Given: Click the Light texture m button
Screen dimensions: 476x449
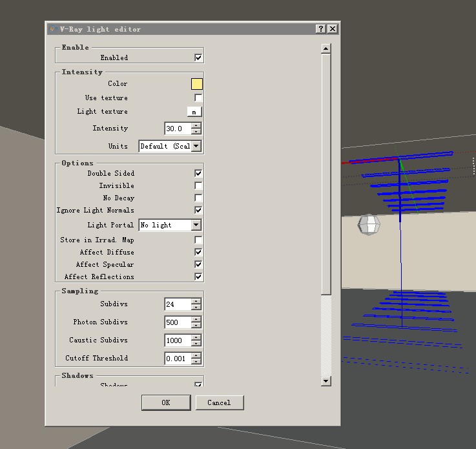Looking at the screenshot, I should (194, 112).
